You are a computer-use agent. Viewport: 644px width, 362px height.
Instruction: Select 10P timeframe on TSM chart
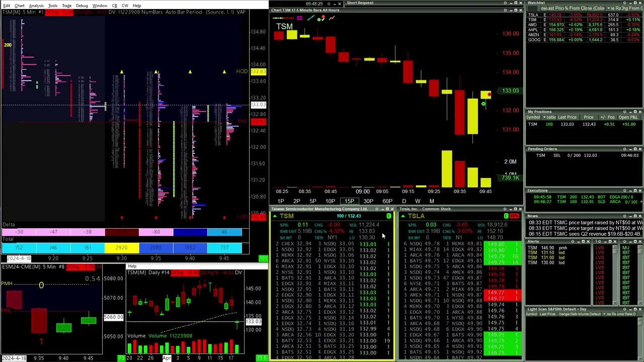click(x=330, y=201)
